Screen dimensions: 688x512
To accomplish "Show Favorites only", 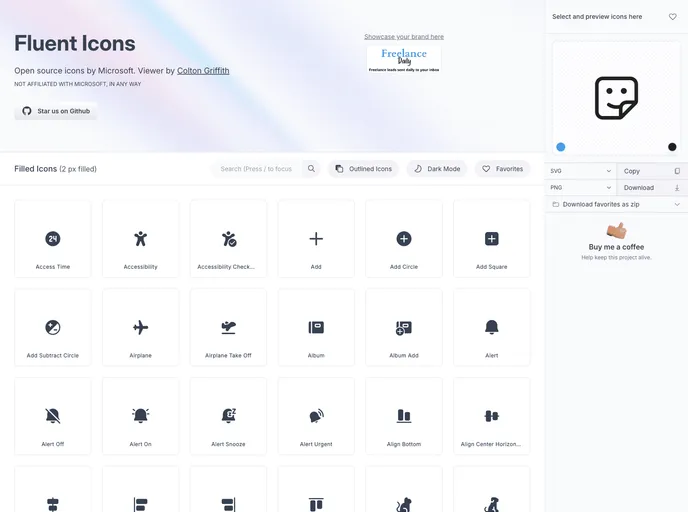I will tap(502, 169).
